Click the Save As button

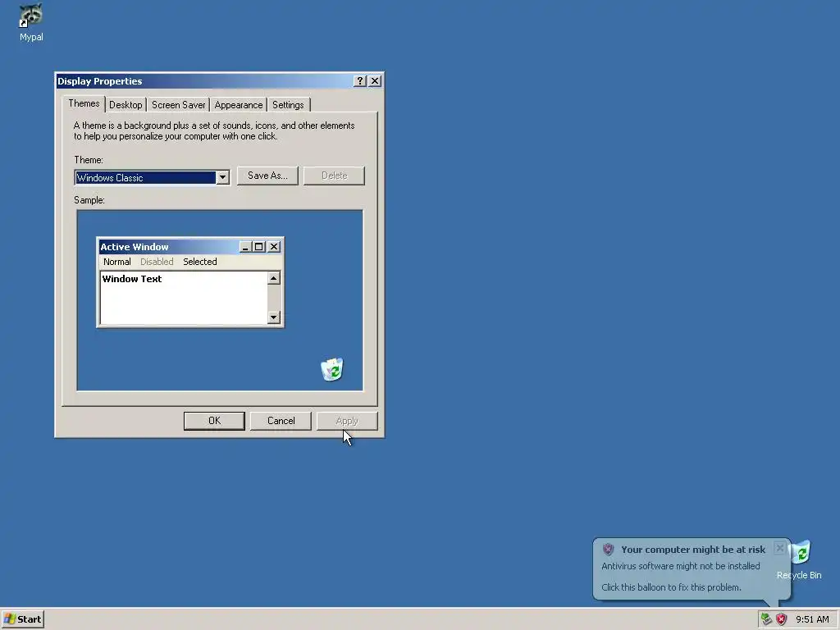point(267,176)
